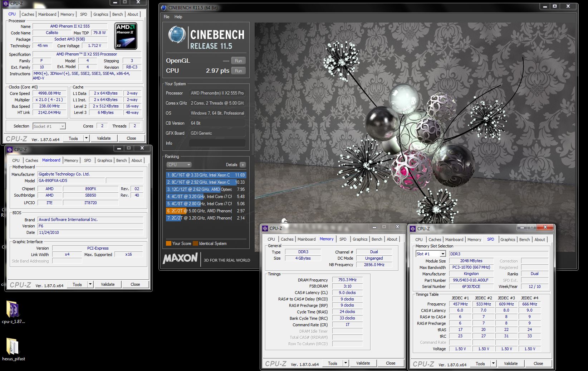588x371 pixels.
Task: Open the Tools dropdown arrow in the SPD window
Action: pyautogui.click(x=493, y=363)
